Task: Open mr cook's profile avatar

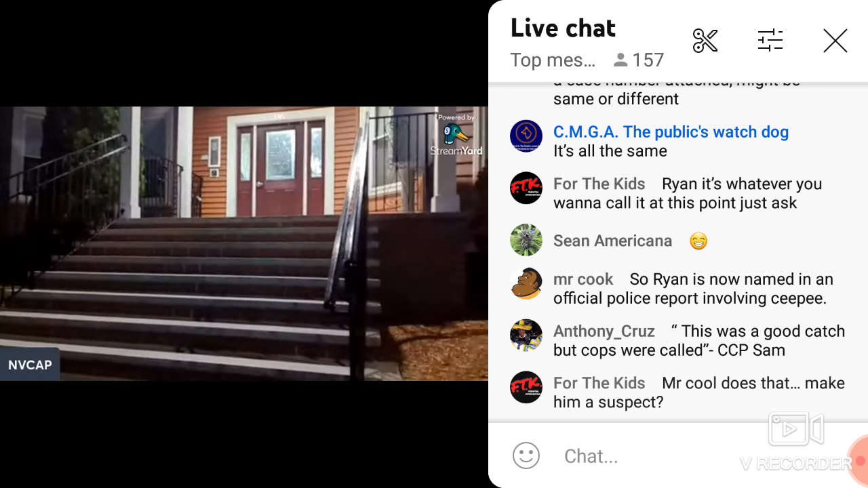Action: click(526, 283)
